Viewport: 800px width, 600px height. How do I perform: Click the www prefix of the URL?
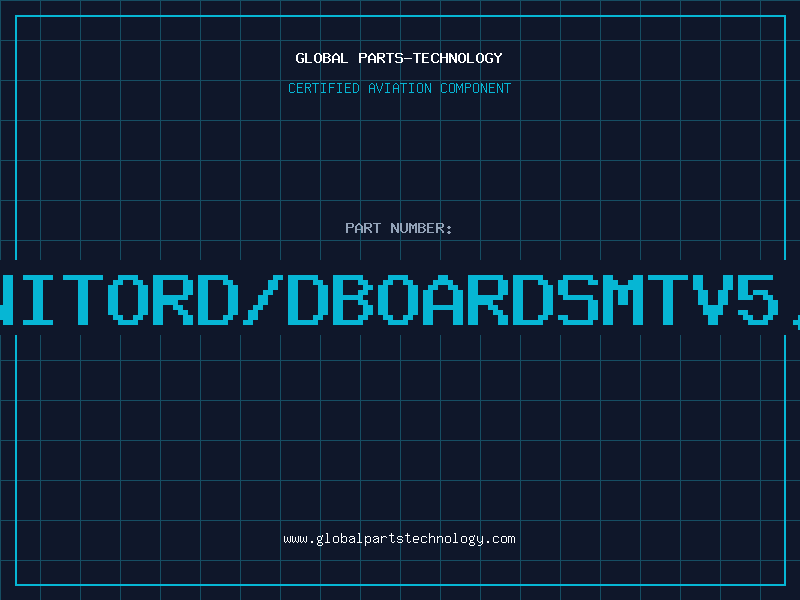point(295,539)
